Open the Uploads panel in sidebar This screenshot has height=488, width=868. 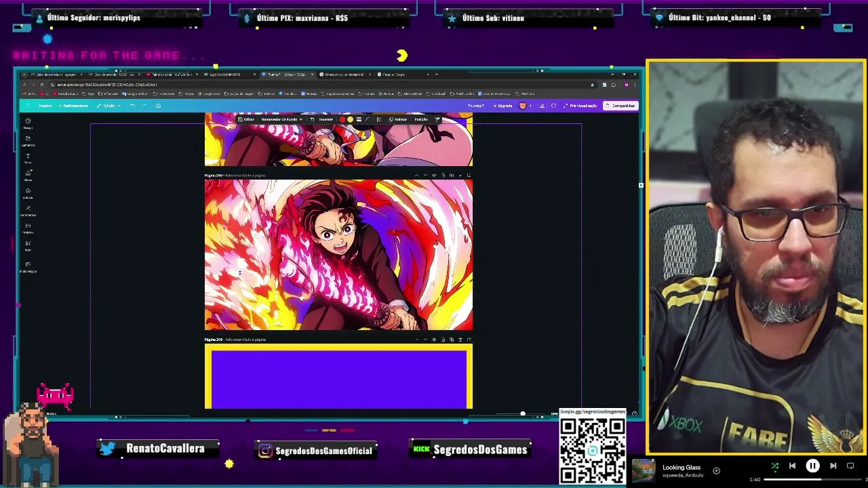[x=28, y=193]
